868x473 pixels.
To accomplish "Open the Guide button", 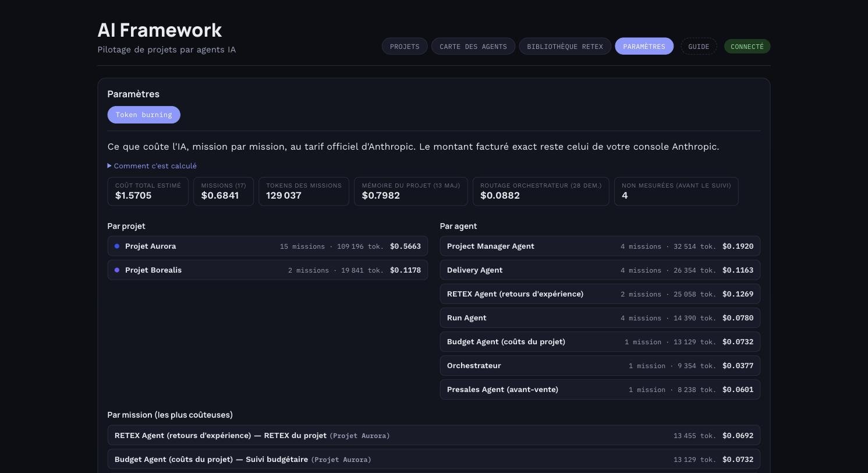I will click(x=699, y=47).
